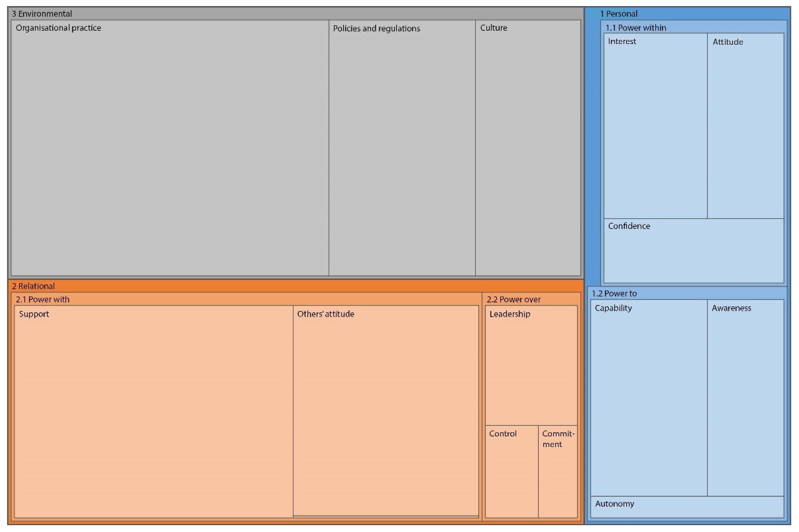Click the Confidence cell
This screenshot has height=532, width=799.
point(694,250)
